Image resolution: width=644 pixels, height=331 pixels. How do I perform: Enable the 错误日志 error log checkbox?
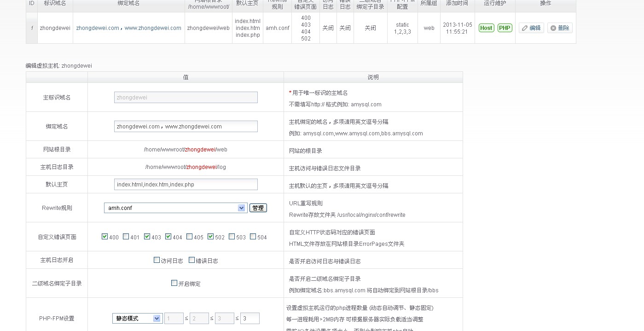[x=192, y=260]
